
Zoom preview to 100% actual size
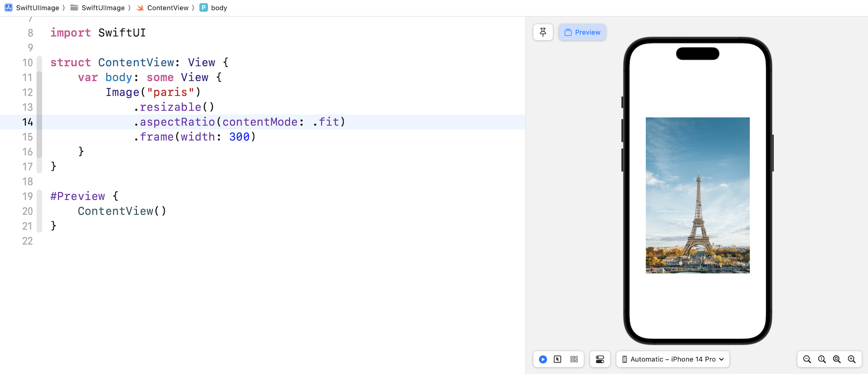tap(822, 359)
